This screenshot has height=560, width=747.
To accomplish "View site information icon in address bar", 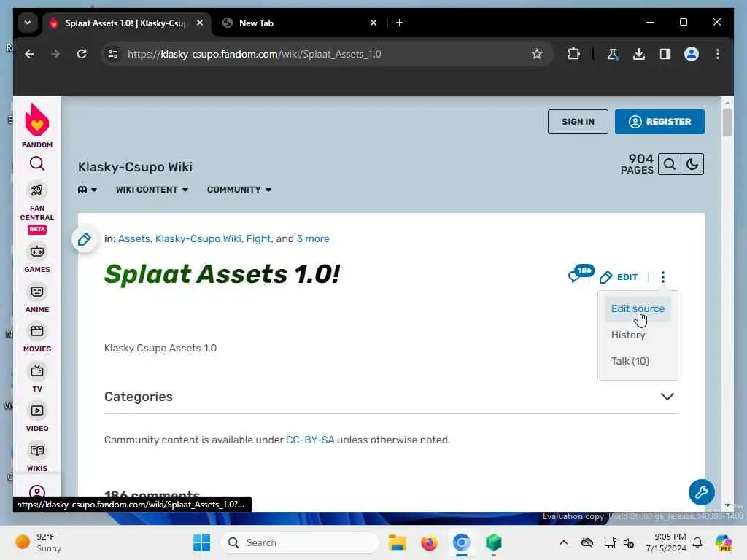I will 113,54.
